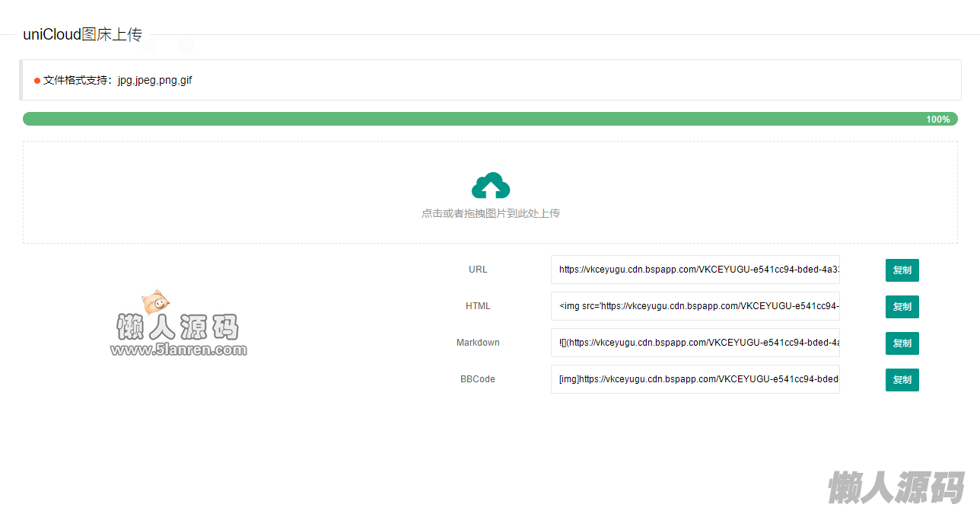
Task: Click the orange bullet before the file format notice
Action: [x=37, y=81]
